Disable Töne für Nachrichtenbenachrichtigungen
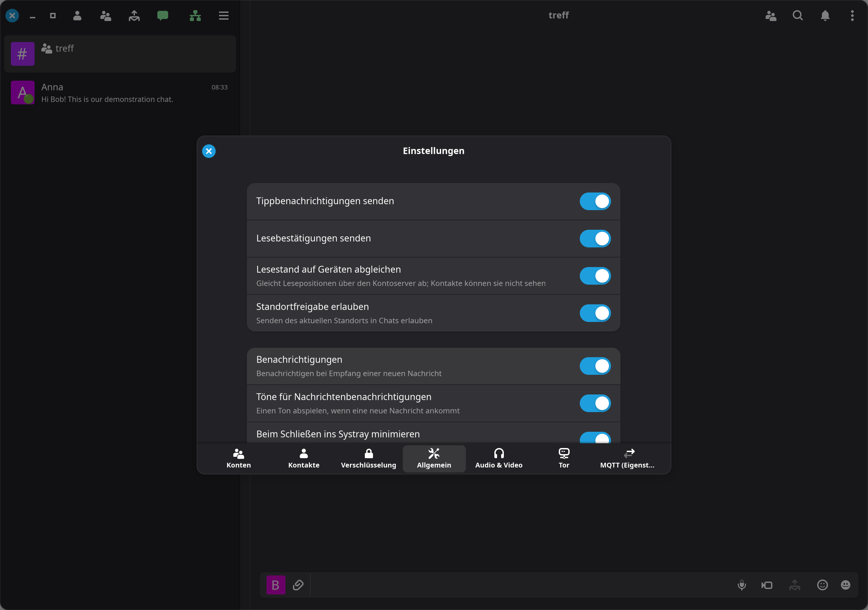Screen dimensions: 868x610 point(595,403)
